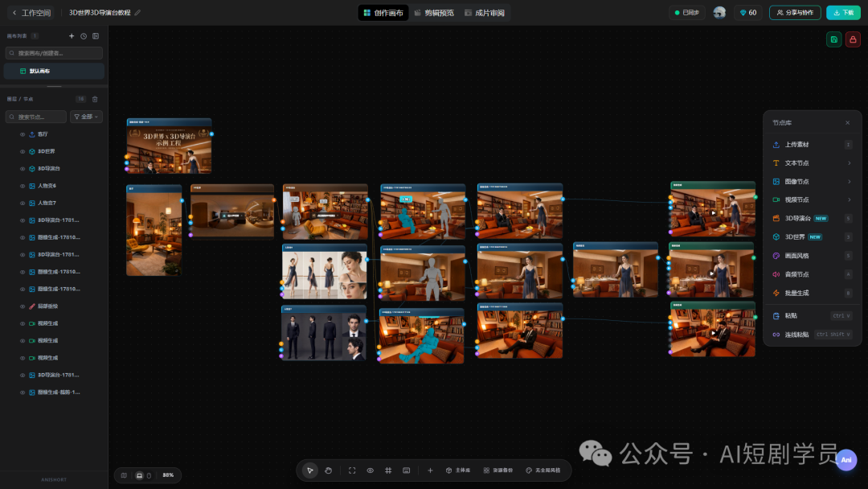Open 无全局风格 style selector
868x489 pixels.
(543, 471)
